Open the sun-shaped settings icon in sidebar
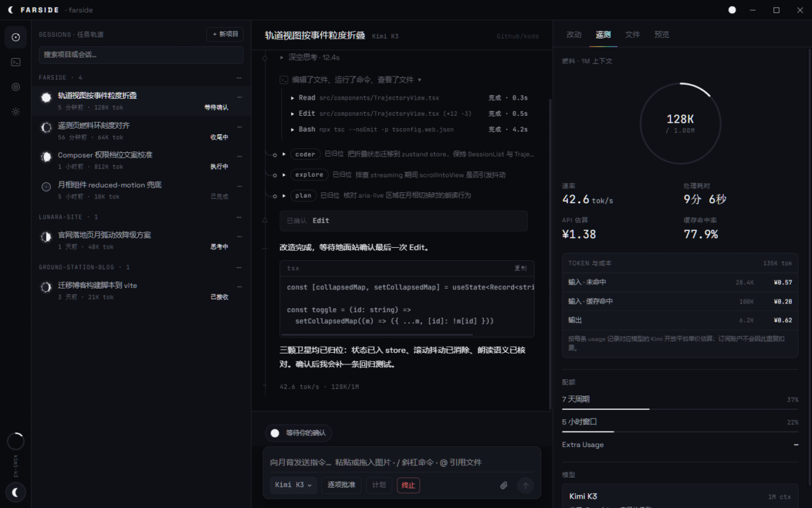The height and width of the screenshot is (508, 812). (x=16, y=112)
